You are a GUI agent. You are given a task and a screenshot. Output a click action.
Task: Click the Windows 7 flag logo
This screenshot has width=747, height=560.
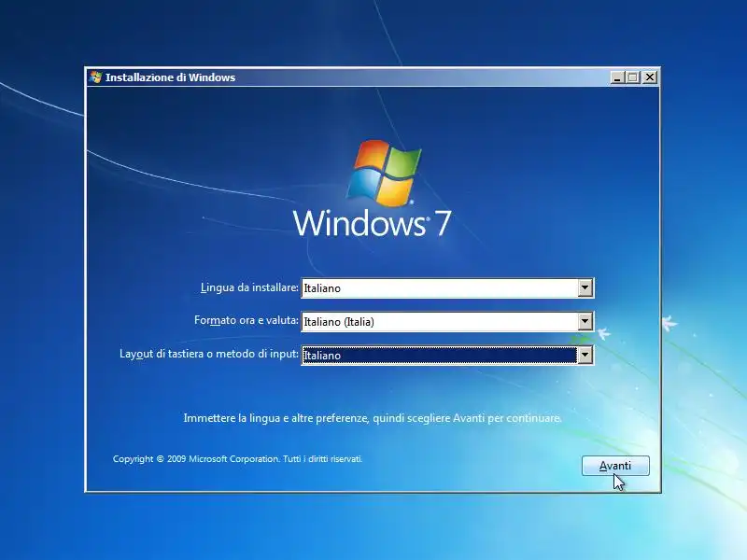tap(384, 174)
